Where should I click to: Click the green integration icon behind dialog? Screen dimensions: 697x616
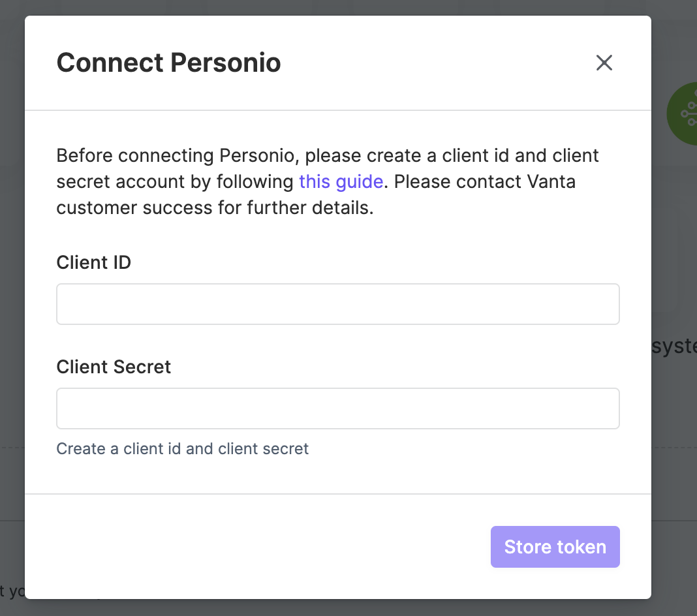click(683, 114)
